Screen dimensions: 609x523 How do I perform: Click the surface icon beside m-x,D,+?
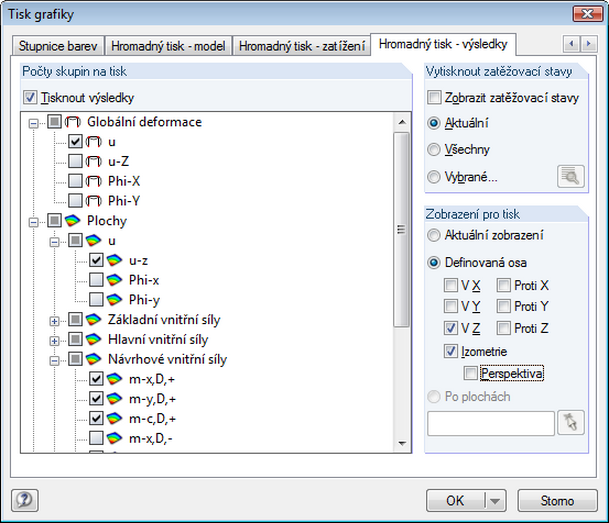115,379
